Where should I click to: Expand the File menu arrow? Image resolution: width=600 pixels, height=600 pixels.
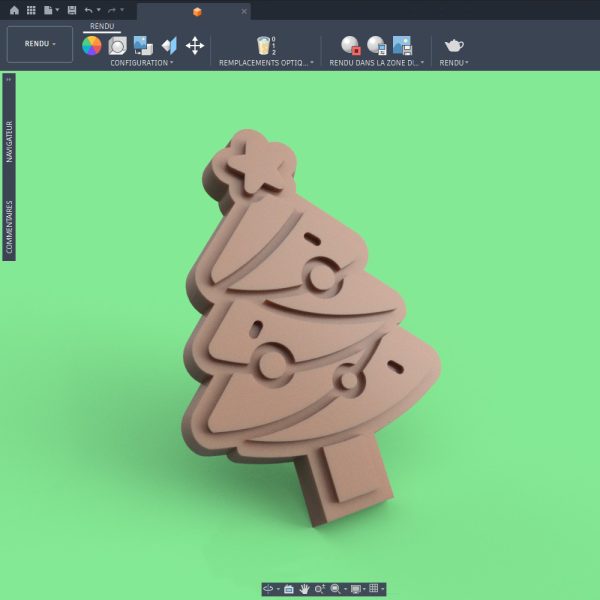(x=57, y=10)
